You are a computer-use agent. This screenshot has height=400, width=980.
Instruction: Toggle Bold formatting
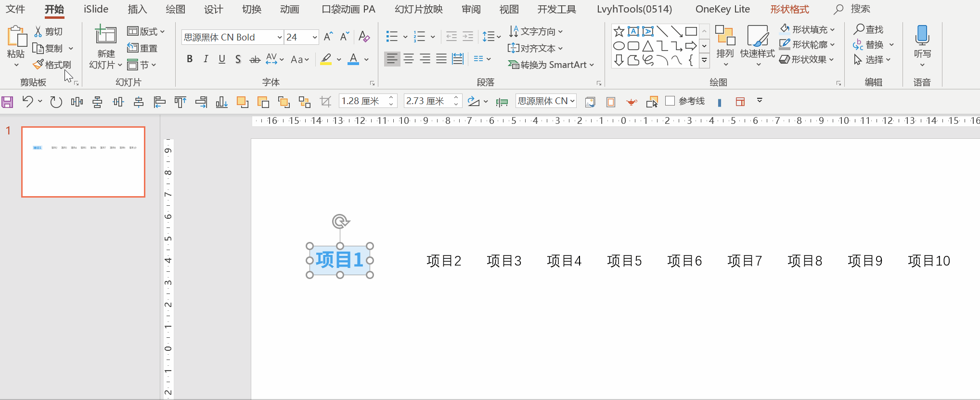click(190, 59)
